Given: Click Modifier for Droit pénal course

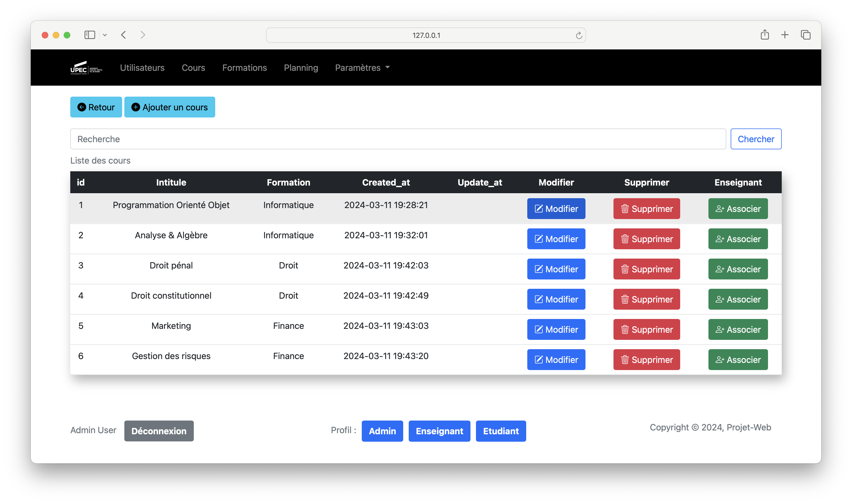Looking at the screenshot, I should [556, 269].
